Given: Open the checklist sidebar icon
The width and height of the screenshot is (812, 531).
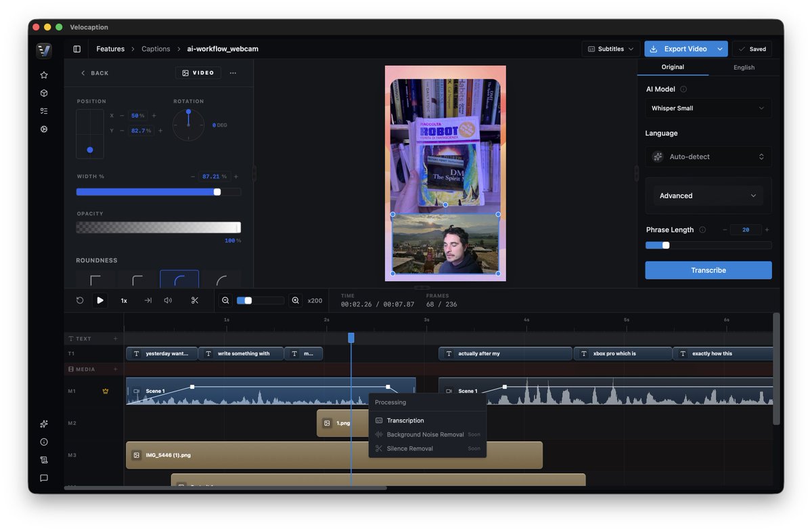Looking at the screenshot, I should pos(44,111).
